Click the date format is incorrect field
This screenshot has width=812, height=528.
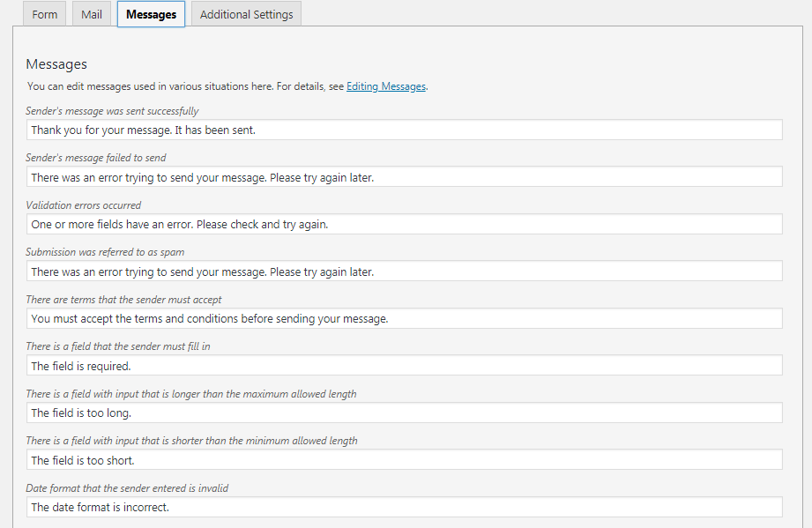pos(404,507)
